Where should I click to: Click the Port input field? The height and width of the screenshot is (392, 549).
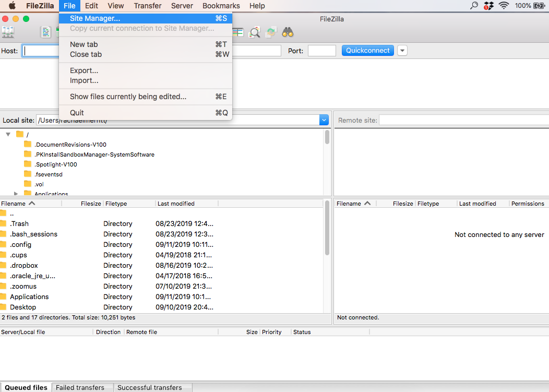(x=321, y=51)
